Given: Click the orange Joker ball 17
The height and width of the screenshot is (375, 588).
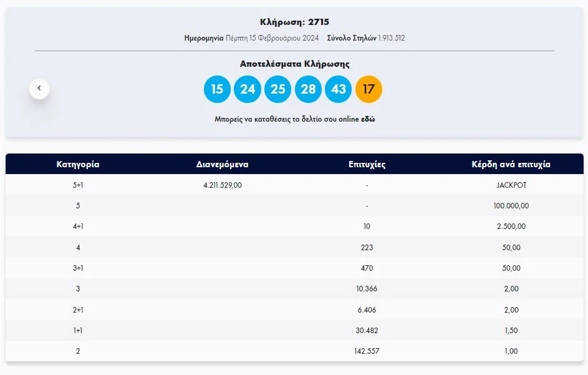Looking at the screenshot, I should [x=369, y=89].
